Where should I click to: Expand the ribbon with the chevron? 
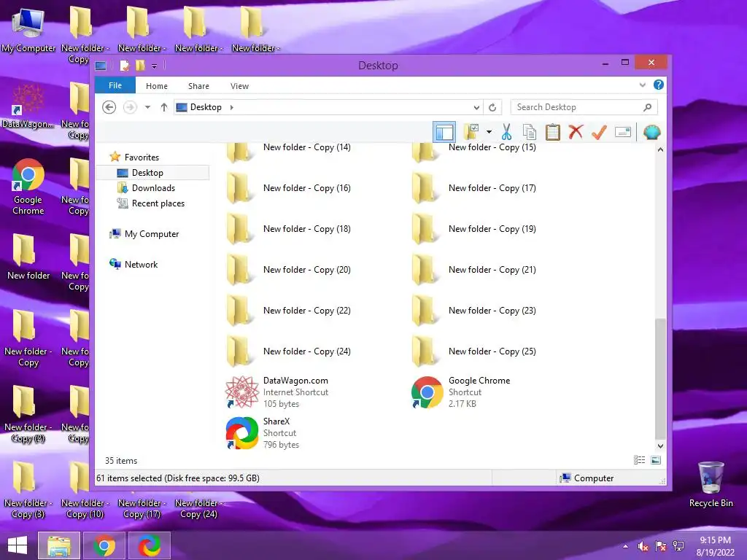pyautogui.click(x=642, y=85)
